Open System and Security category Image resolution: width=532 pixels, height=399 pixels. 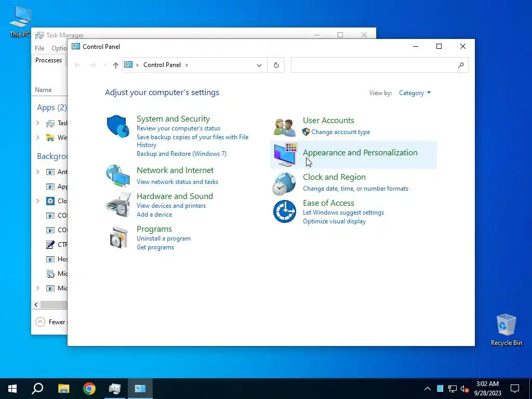(173, 119)
